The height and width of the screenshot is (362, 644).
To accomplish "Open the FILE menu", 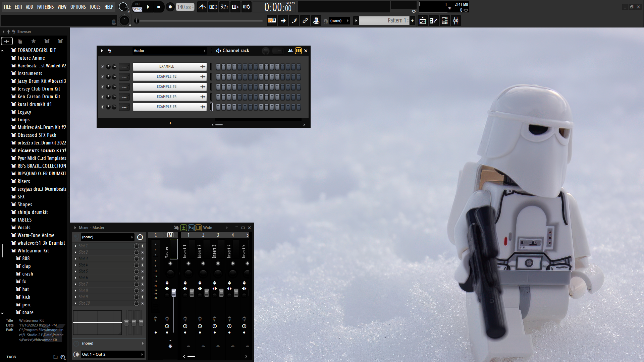I will point(7,7).
